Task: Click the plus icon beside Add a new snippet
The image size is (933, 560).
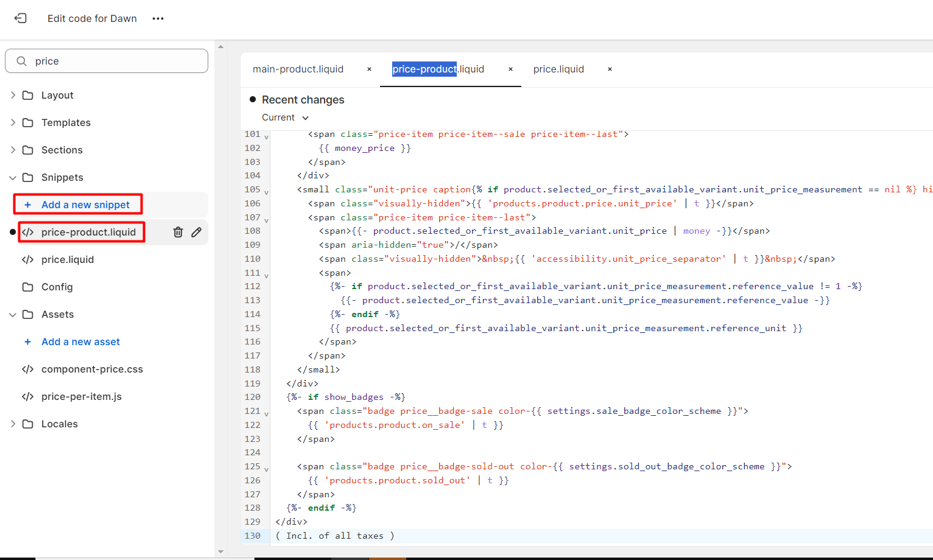Action: pos(27,205)
